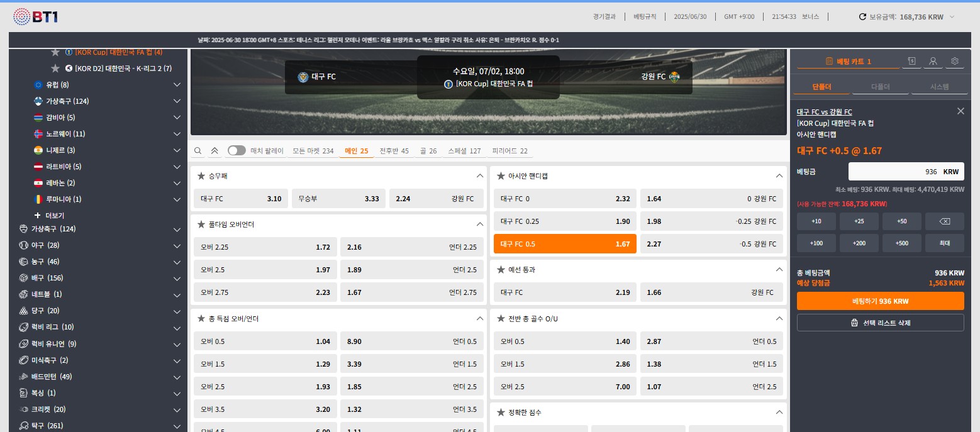The height and width of the screenshot is (432, 980).
Task: Expand the 감비아 (5) country list
Action: (177, 118)
